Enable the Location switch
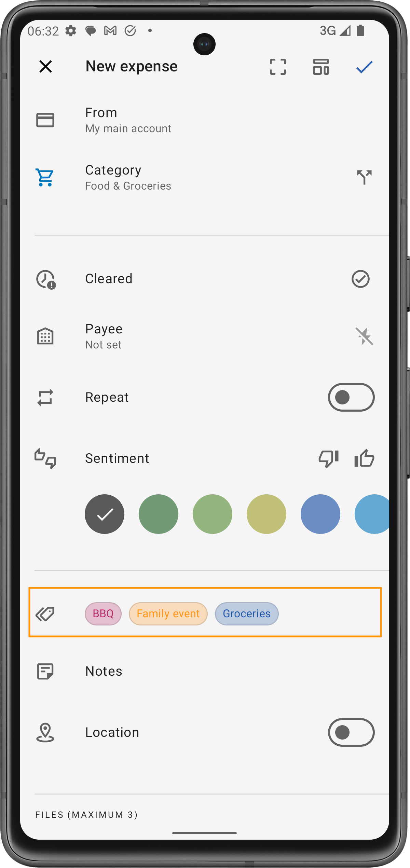Screen dimensions: 410x868 (x=351, y=732)
